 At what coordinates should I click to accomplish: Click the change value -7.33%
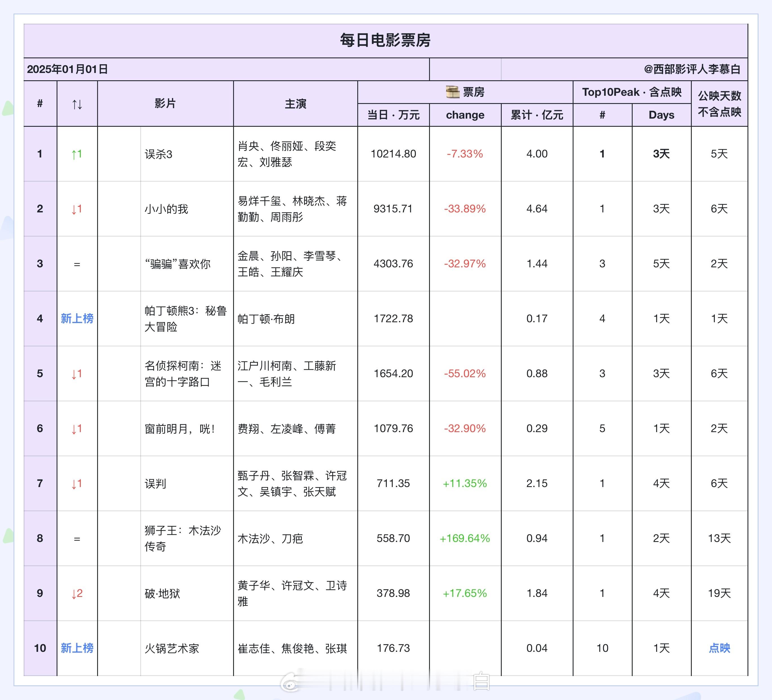coord(465,154)
